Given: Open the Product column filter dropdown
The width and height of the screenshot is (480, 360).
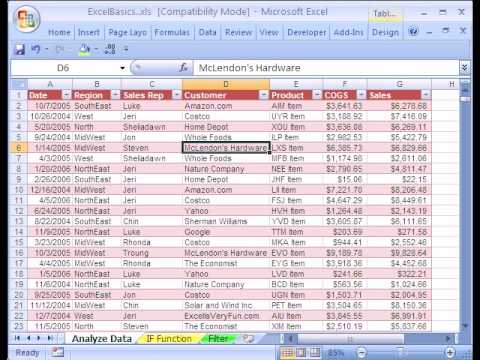Looking at the screenshot, I should point(317,95).
